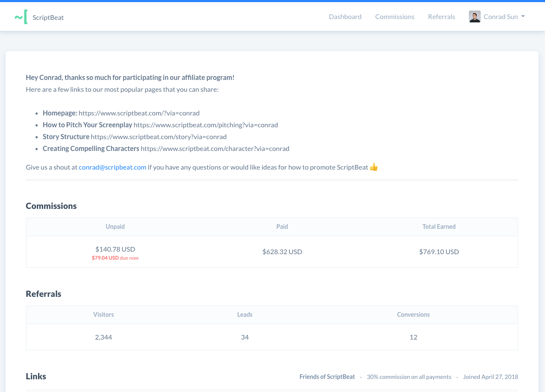Click the Homepage: bold label

tap(60, 113)
